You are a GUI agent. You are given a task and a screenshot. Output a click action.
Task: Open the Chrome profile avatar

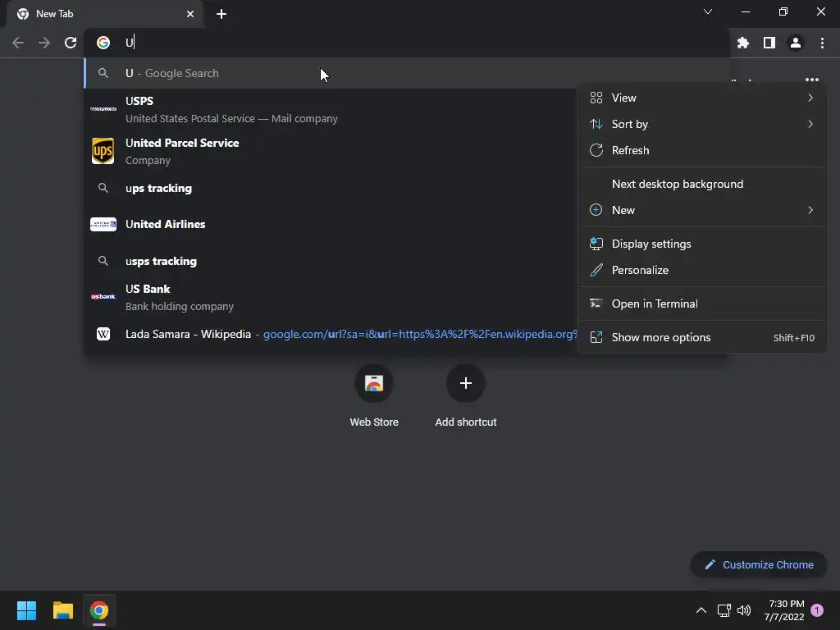pos(796,43)
